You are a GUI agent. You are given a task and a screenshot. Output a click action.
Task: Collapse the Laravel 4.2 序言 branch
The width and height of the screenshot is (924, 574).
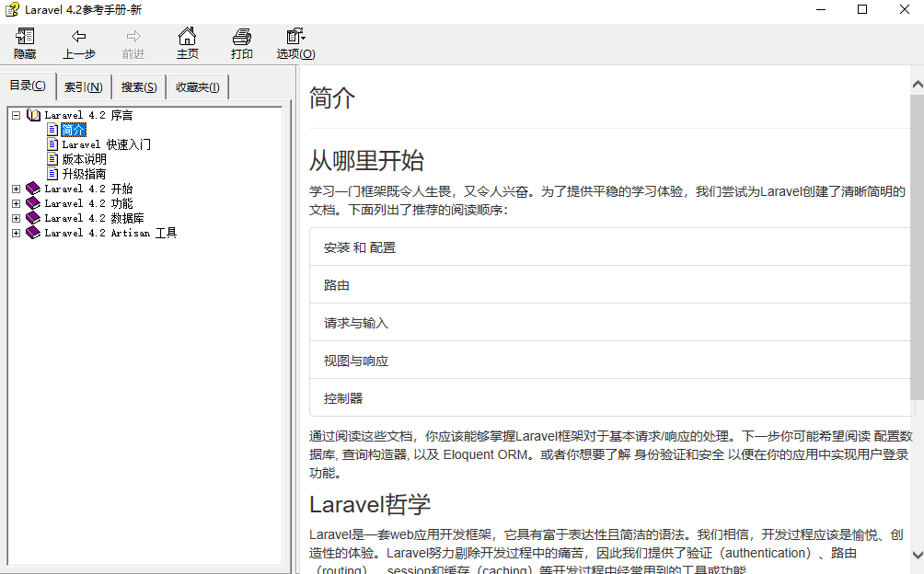(x=15, y=115)
